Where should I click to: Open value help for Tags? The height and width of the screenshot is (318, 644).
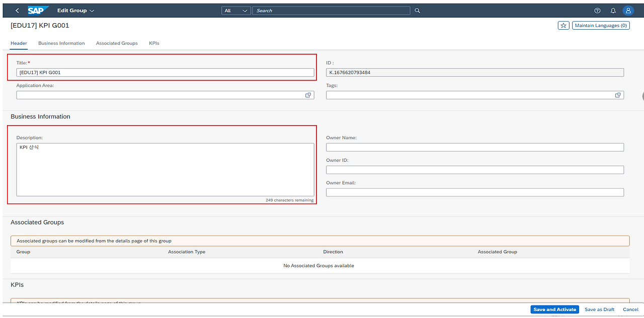coord(618,95)
